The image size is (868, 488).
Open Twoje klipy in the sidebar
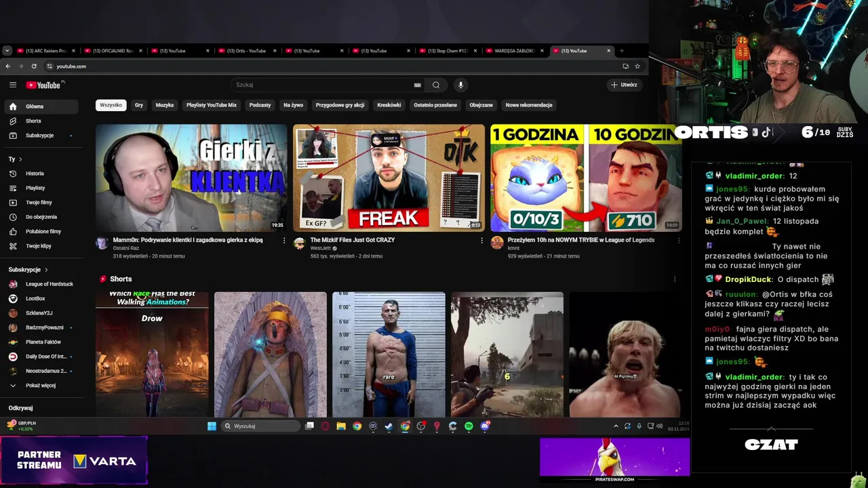click(41, 246)
